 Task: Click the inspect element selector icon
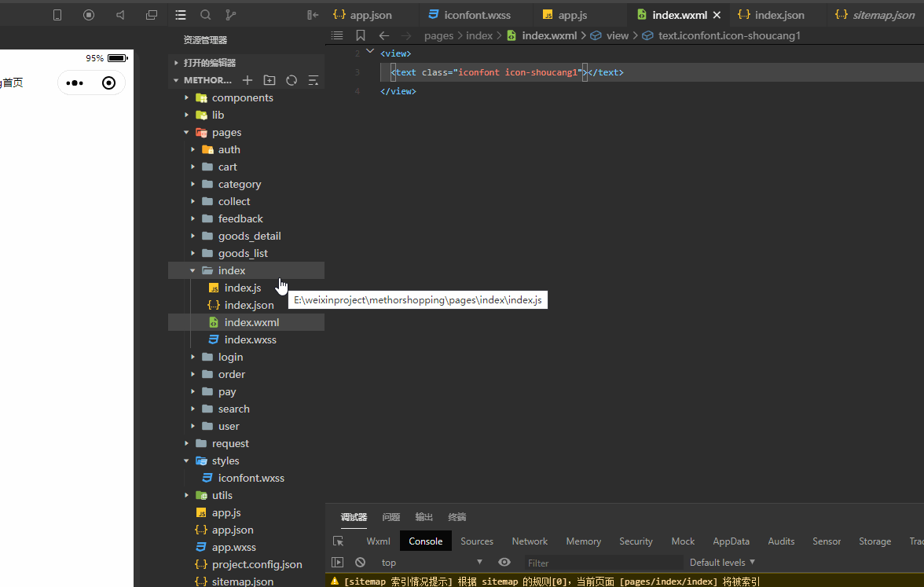pyautogui.click(x=338, y=541)
